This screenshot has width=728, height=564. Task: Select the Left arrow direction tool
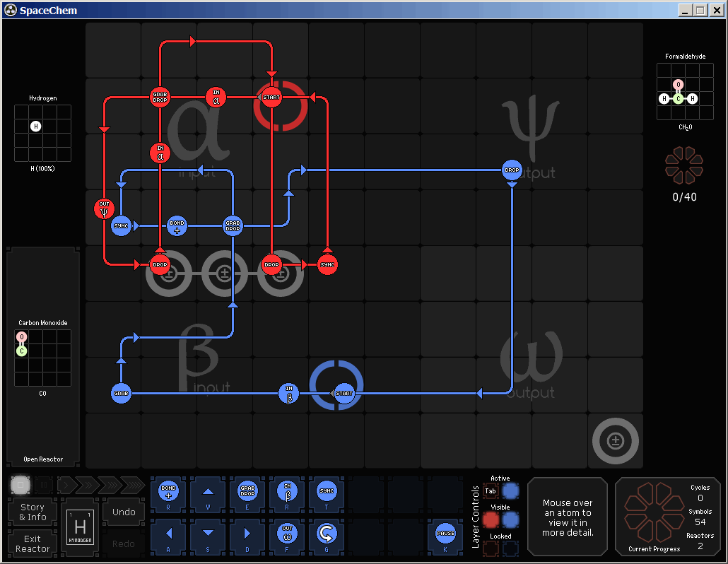click(168, 532)
